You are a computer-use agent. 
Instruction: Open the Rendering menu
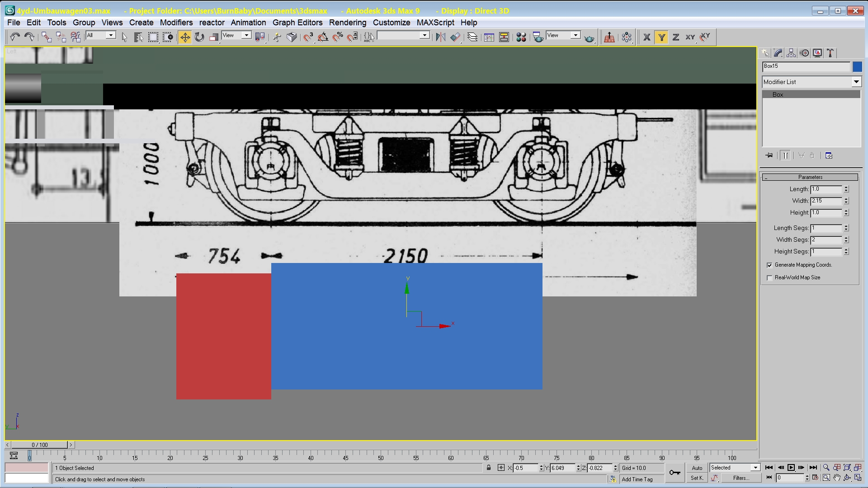347,23
